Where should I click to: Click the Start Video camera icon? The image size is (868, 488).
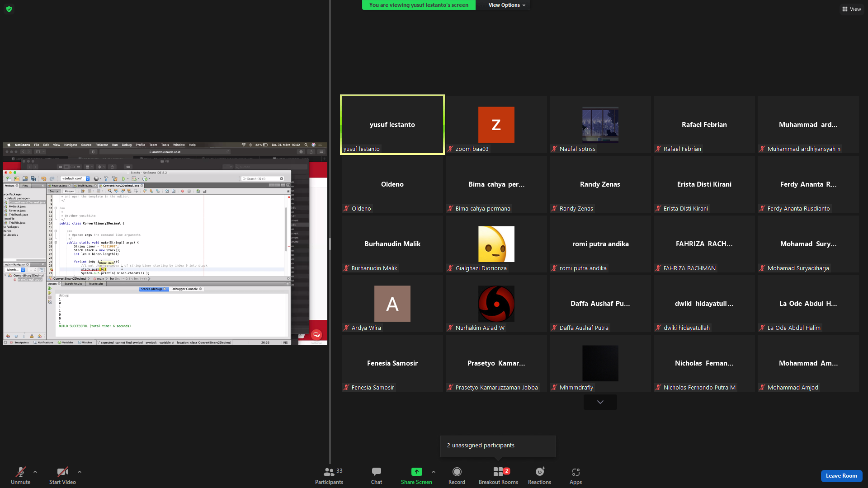[62, 472]
